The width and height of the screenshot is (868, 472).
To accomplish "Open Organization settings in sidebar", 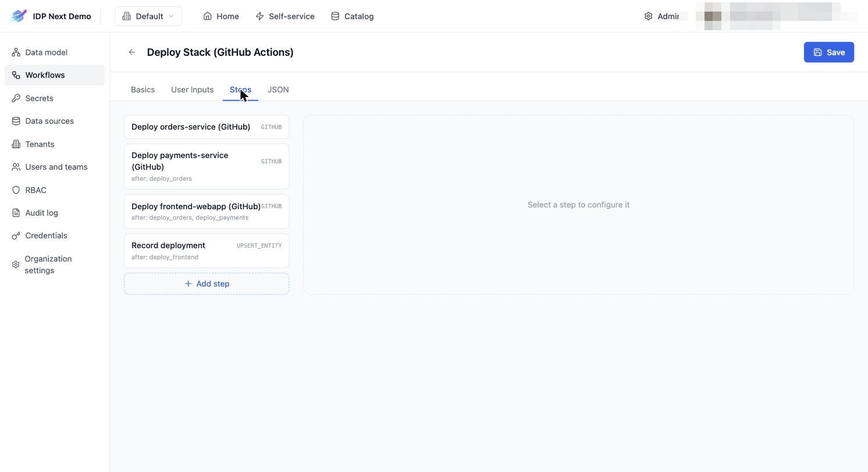I will pos(55,264).
